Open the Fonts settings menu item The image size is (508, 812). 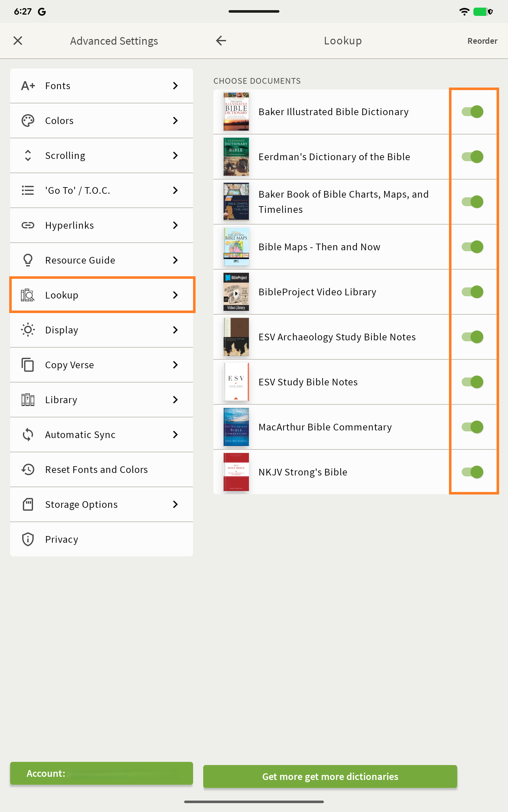[102, 86]
